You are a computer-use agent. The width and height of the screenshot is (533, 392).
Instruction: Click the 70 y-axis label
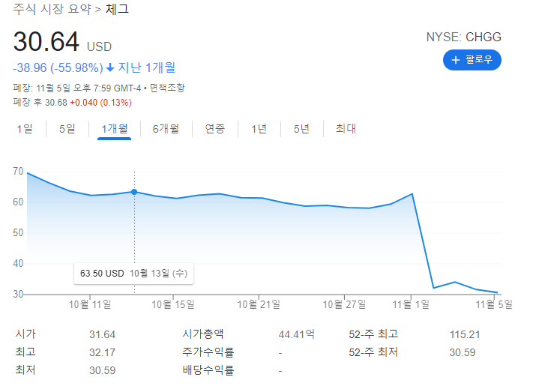pyautogui.click(x=18, y=171)
